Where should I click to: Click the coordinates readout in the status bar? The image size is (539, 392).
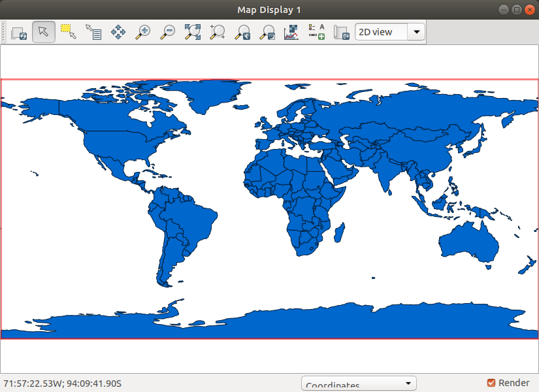click(63, 383)
